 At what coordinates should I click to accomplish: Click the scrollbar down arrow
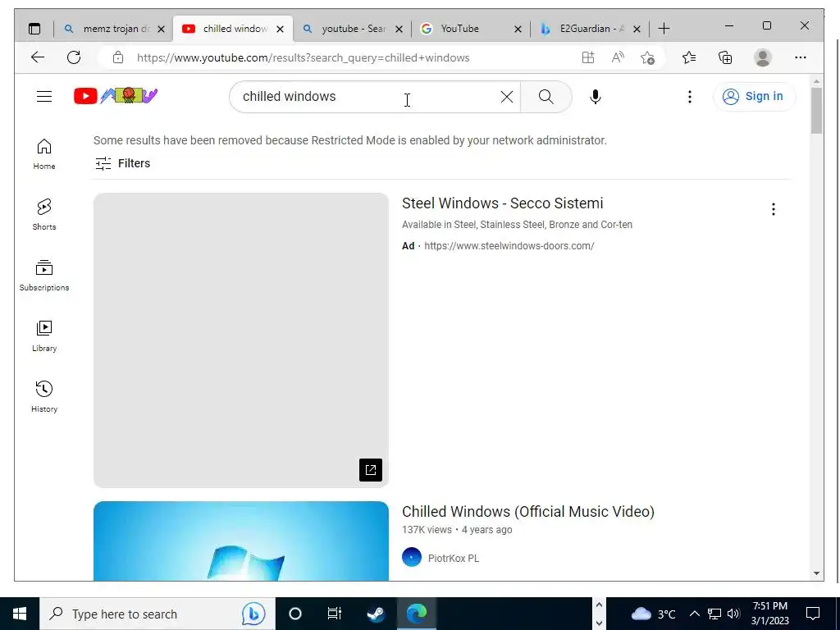pos(816,573)
